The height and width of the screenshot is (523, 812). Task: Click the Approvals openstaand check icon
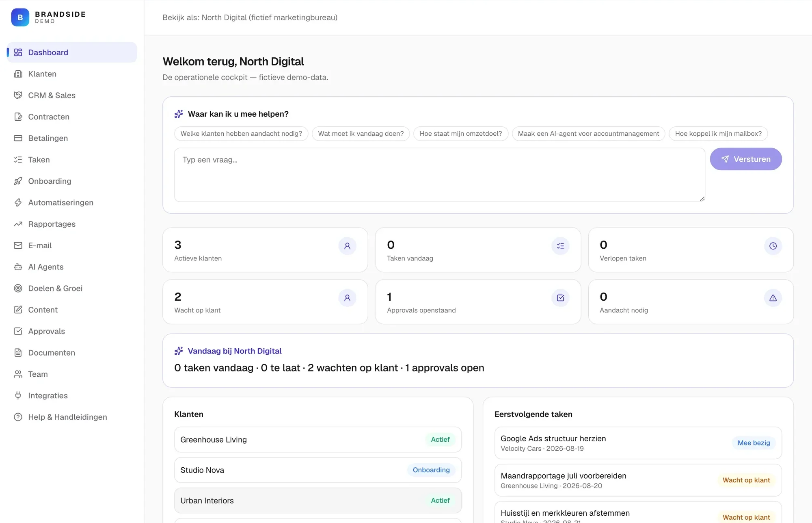click(560, 298)
